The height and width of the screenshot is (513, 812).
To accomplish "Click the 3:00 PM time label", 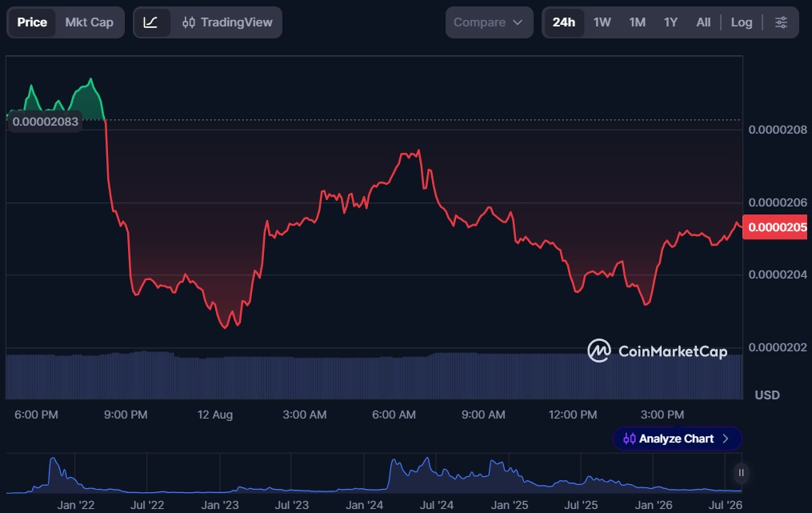I will point(662,415).
